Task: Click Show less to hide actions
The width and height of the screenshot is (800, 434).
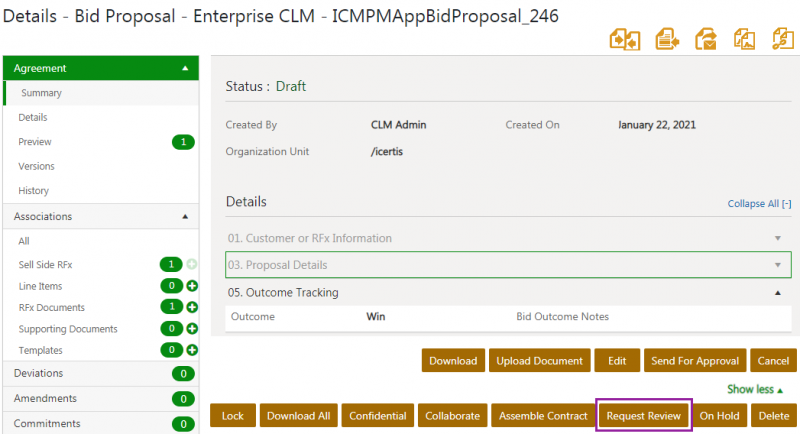Action: click(755, 389)
